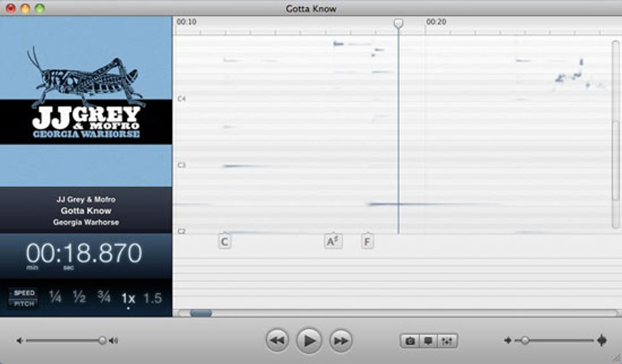
Task: Click the playhead handle on timeline ruler
Action: [x=399, y=23]
